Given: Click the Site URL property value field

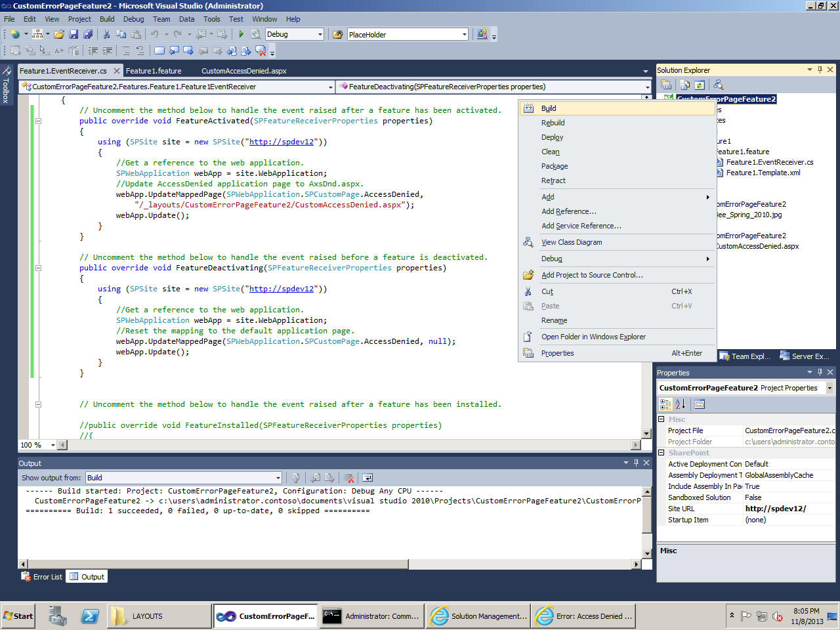Looking at the screenshot, I should tap(789, 509).
